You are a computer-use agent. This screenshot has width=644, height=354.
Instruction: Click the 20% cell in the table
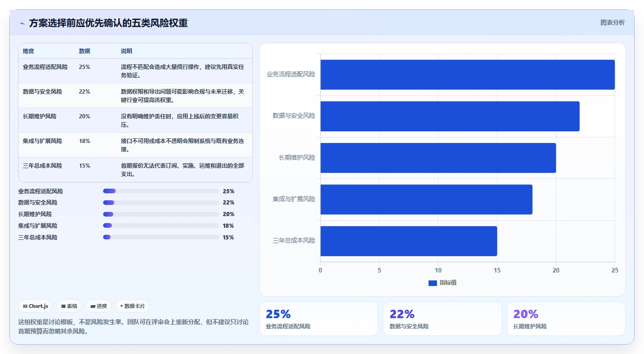click(x=84, y=116)
